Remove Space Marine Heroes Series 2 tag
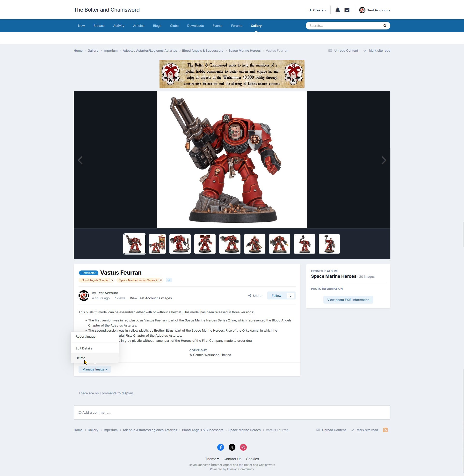Image resolution: width=464 pixels, height=476 pixels. point(161,280)
